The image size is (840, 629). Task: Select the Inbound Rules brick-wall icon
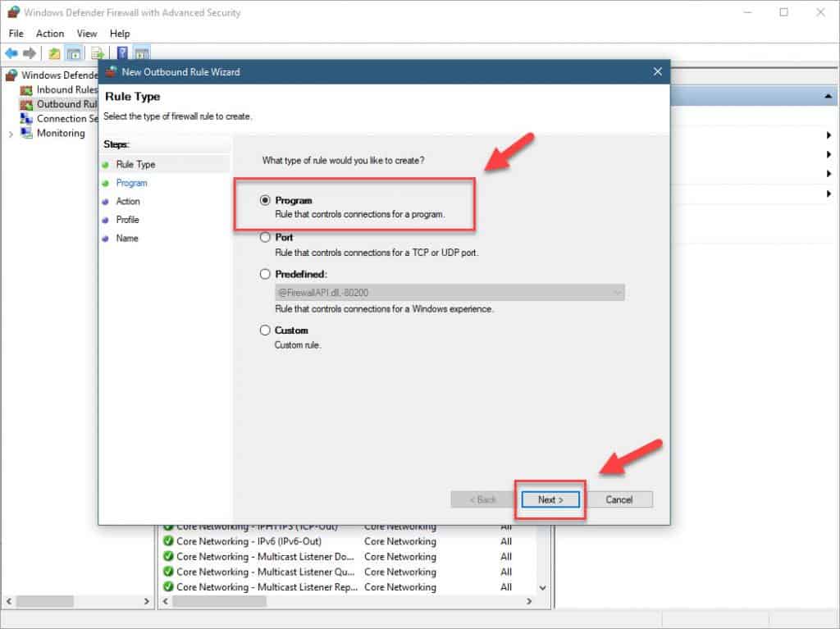coord(26,89)
